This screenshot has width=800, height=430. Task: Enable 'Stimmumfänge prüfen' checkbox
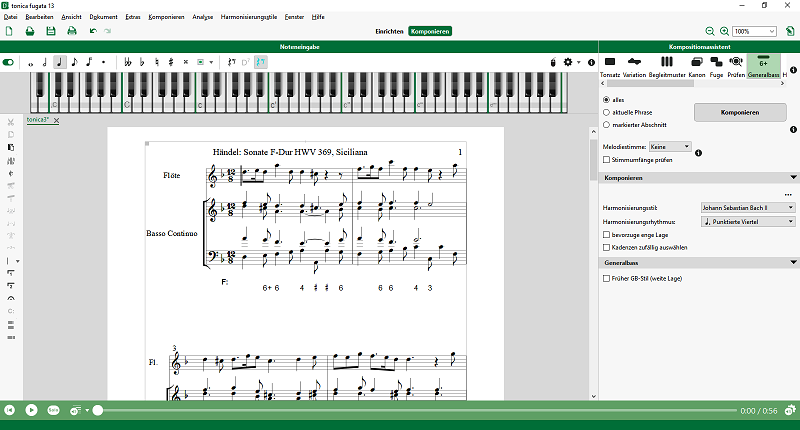click(x=606, y=160)
